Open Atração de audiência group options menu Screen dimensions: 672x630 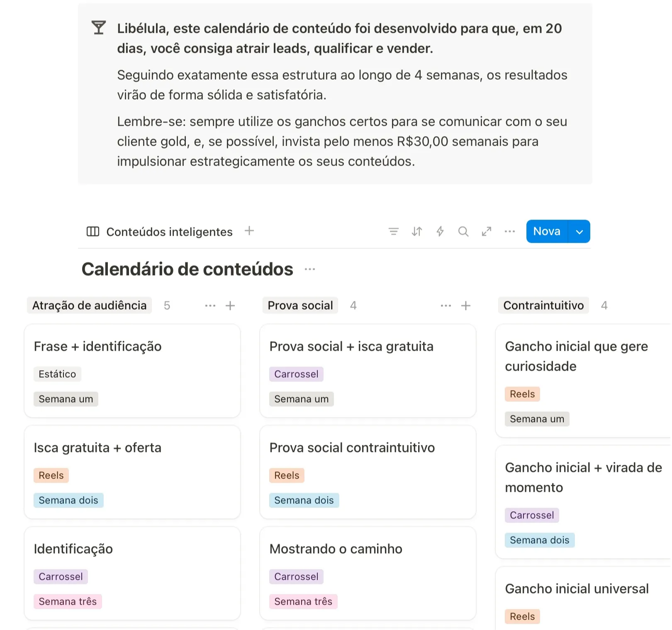(x=210, y=306)
